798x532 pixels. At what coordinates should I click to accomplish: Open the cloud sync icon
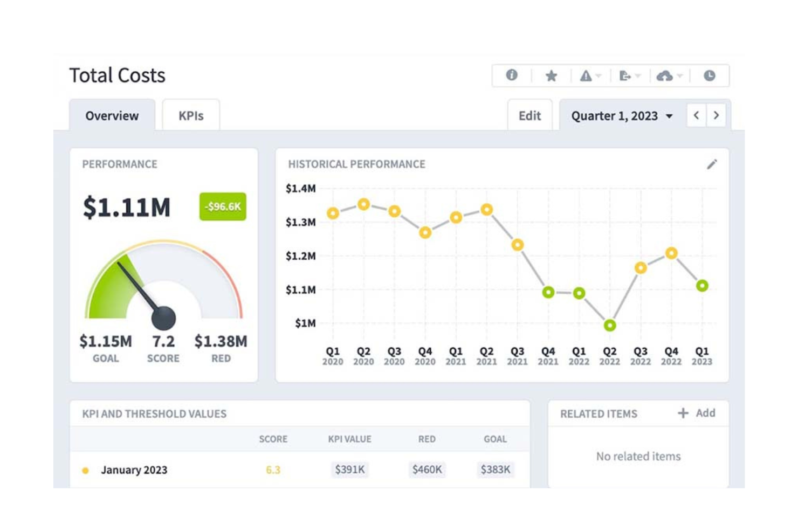pos(665,75)
